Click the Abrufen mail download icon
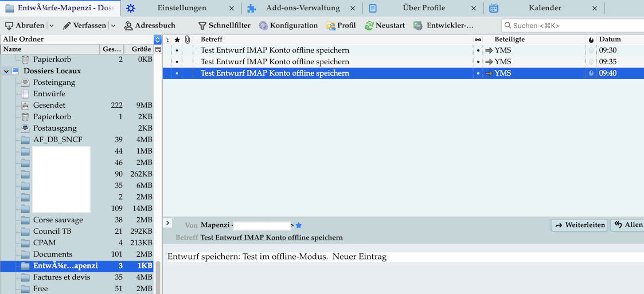Screen dimensions: 644x294 [x=9, y=26]
